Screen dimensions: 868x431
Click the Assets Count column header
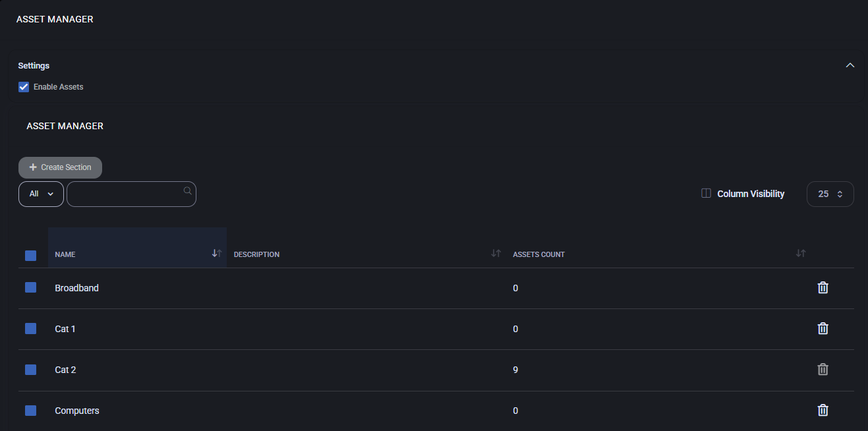point(538,254)
